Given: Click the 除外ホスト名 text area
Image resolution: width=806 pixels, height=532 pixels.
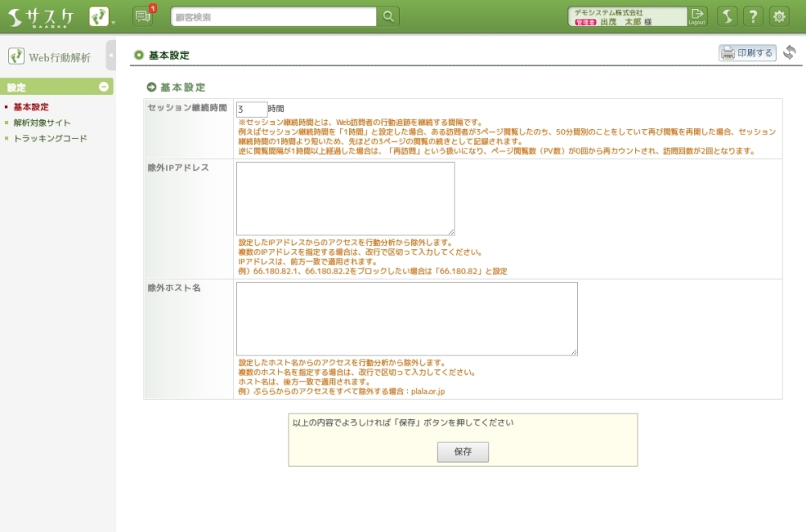Looking at the screenshot, I should point(406,318).
